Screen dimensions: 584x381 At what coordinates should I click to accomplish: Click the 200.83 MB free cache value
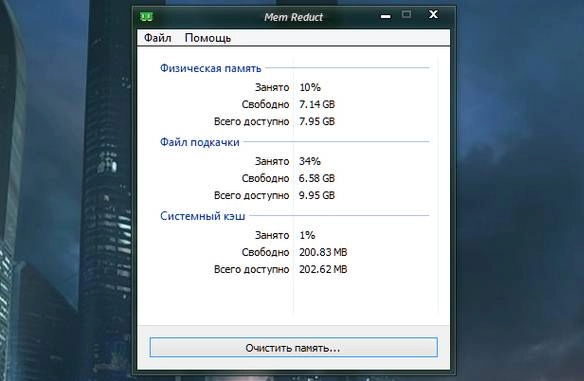click(x=323, y=253)
